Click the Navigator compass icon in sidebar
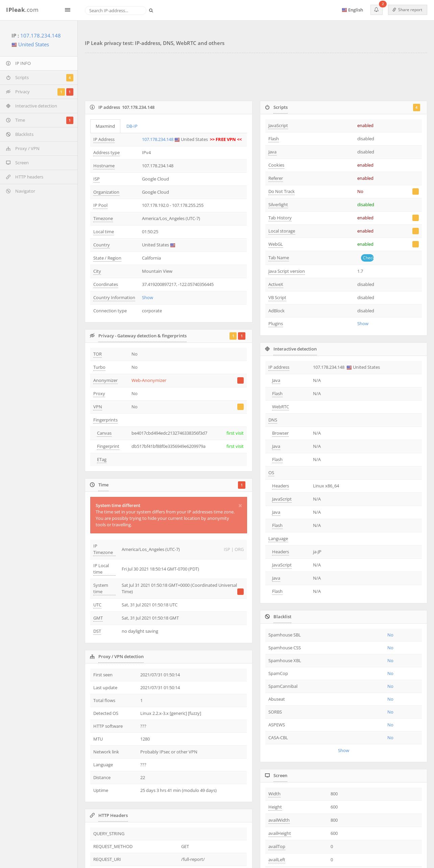The image size is (434, 868). coord(8,191)
